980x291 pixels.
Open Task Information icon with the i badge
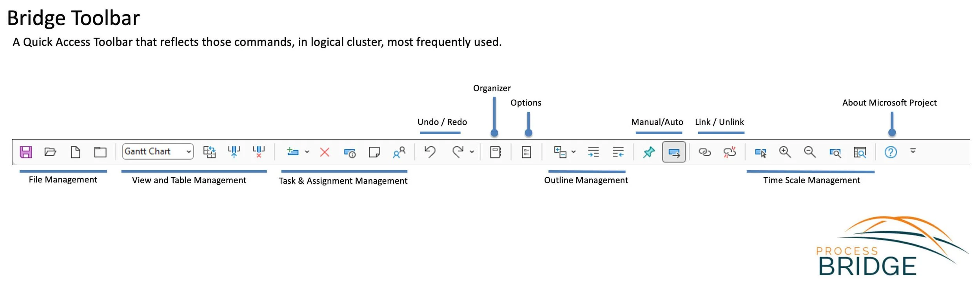click(350, 153)
